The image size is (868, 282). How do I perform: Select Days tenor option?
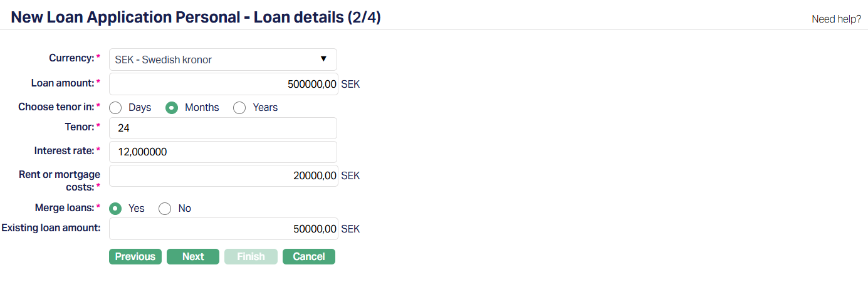point(115,108)
